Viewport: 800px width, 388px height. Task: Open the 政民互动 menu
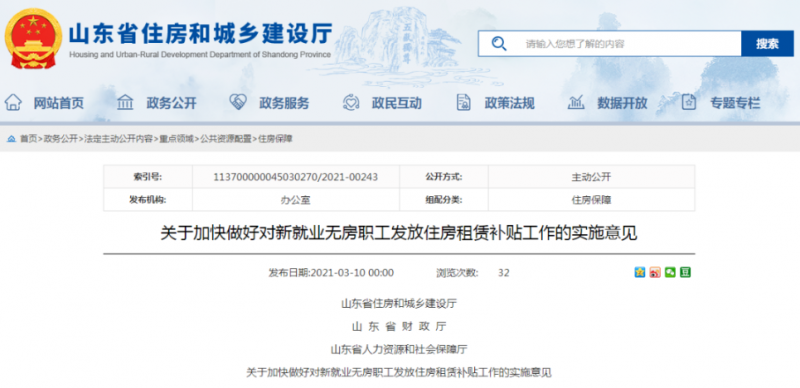[x=396, y=103]
